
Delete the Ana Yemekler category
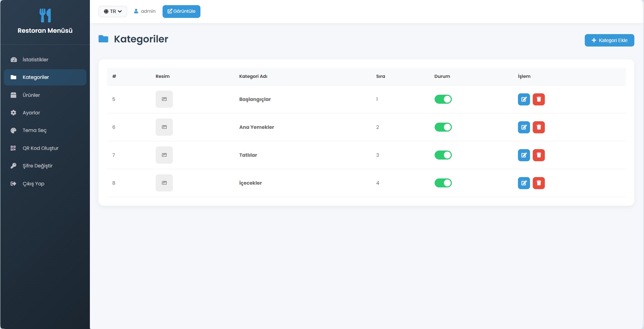coord(539,127)
